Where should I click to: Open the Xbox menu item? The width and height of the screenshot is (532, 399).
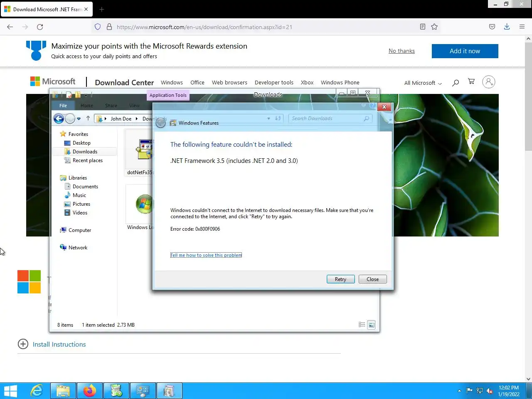(x=307, y=82)
